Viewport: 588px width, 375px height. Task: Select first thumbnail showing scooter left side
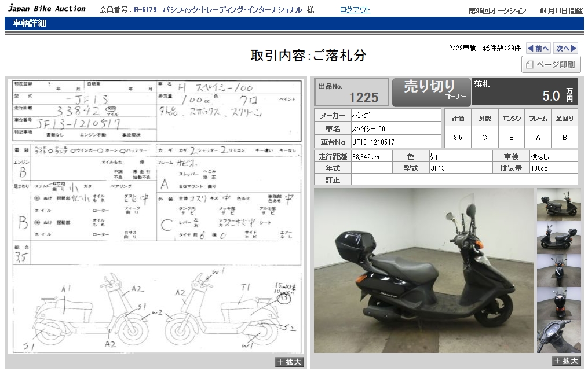tap(559, 204)
